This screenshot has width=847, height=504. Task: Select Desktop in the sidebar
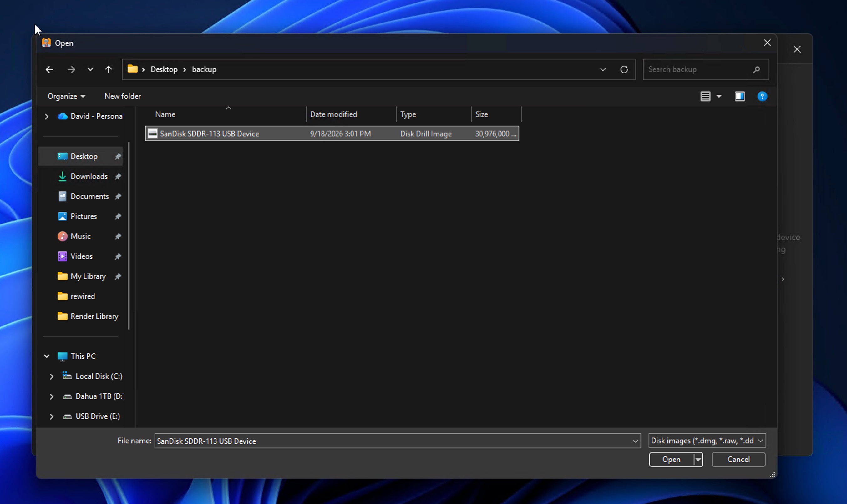(x=80, y=156)
